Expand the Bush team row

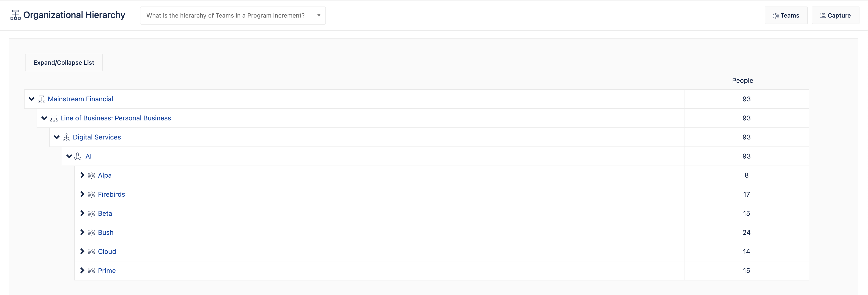point(82,233)
